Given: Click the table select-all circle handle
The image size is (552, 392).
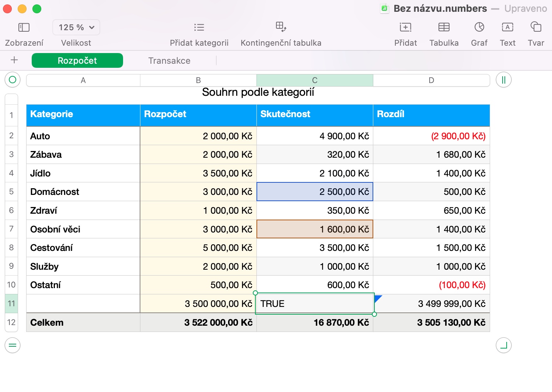Looking at the screenshot, I should pyautogui.click(x=13, y=80).
